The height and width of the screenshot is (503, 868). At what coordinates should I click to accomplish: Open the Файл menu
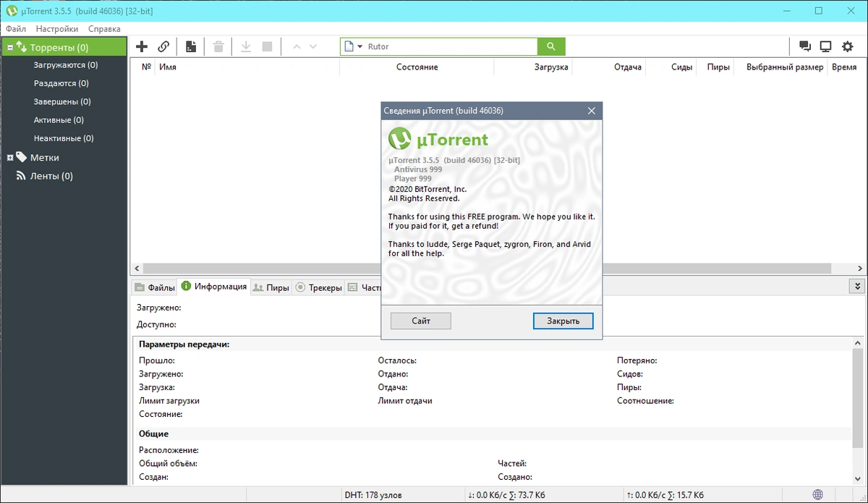click(x=16, y=29)
